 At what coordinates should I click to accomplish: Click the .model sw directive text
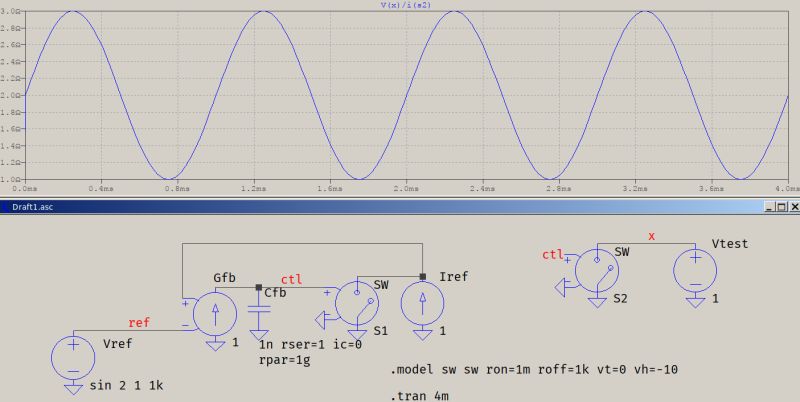tap(534, 369)
